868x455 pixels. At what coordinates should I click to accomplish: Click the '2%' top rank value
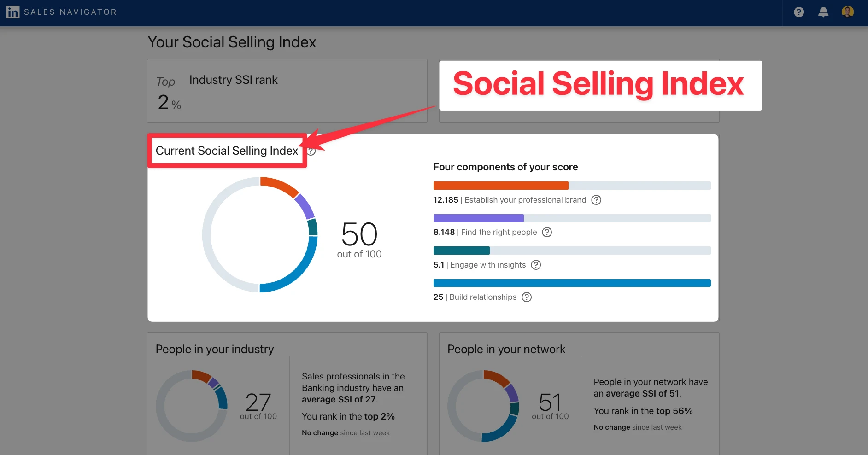[x=169, y=102]
